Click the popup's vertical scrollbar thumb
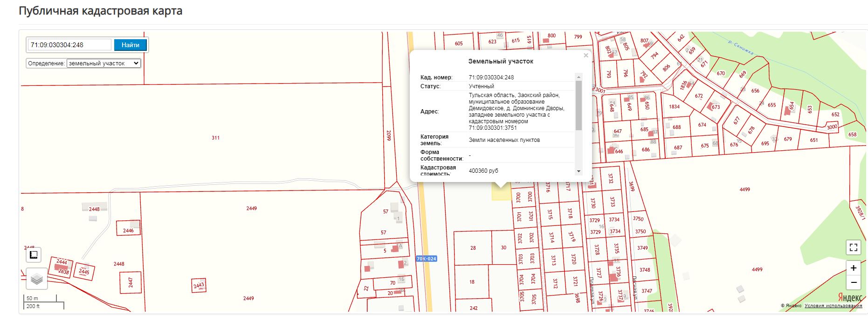This screenshot has height=316, width=868. pyautogui.click(x=579, y=105)
